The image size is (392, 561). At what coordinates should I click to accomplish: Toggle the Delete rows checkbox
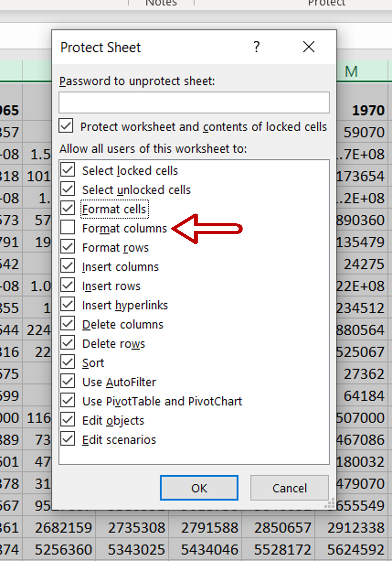point(68,343)
